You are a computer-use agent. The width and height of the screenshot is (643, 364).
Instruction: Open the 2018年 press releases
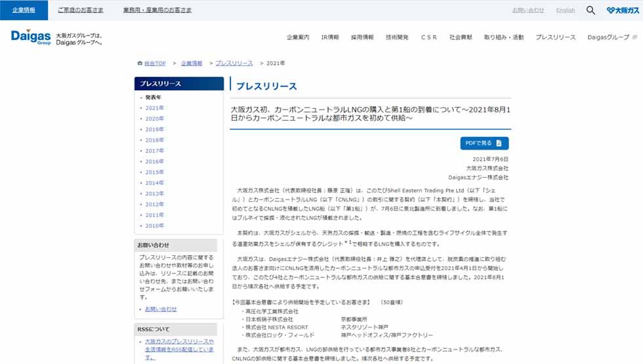coord(155,140)
